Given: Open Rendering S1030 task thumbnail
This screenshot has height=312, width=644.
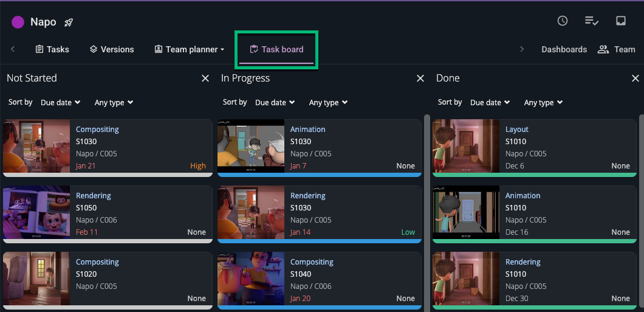Looking at the screenshot, I should [251, 212].
